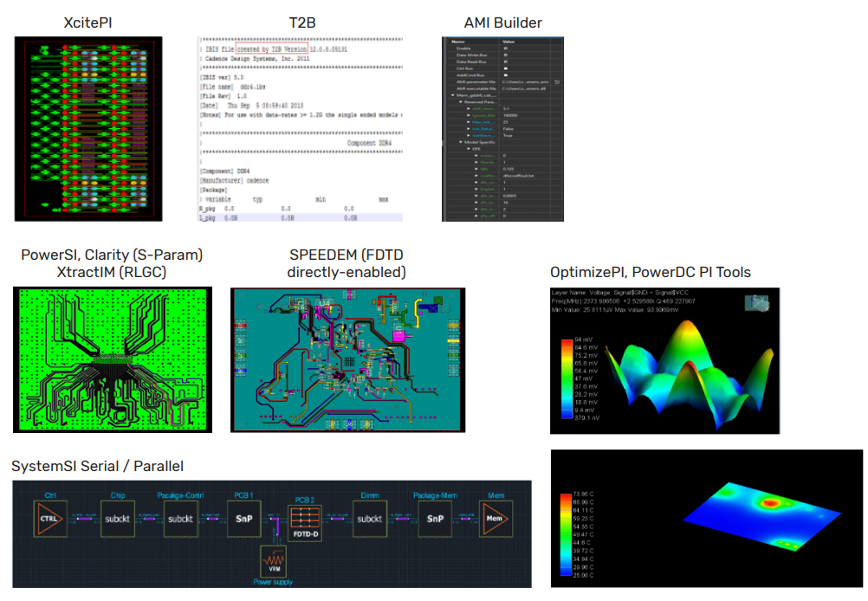Viewport: 868px width, 601px height.
Task: Expand the Max_Init parameter row
Action: tap(469, 122)
